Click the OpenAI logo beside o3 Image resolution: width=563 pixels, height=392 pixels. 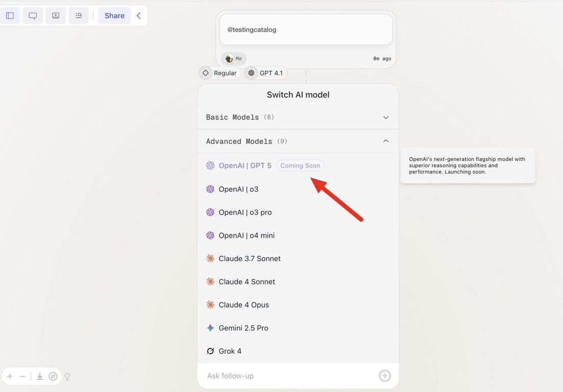(x=210, y=189)
